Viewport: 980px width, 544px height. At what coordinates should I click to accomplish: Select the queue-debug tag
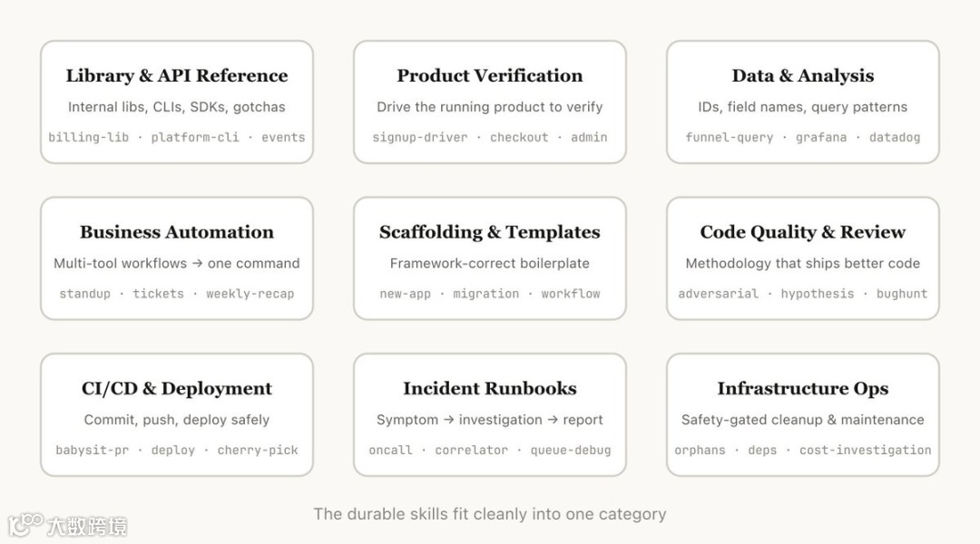pos(571,450)
